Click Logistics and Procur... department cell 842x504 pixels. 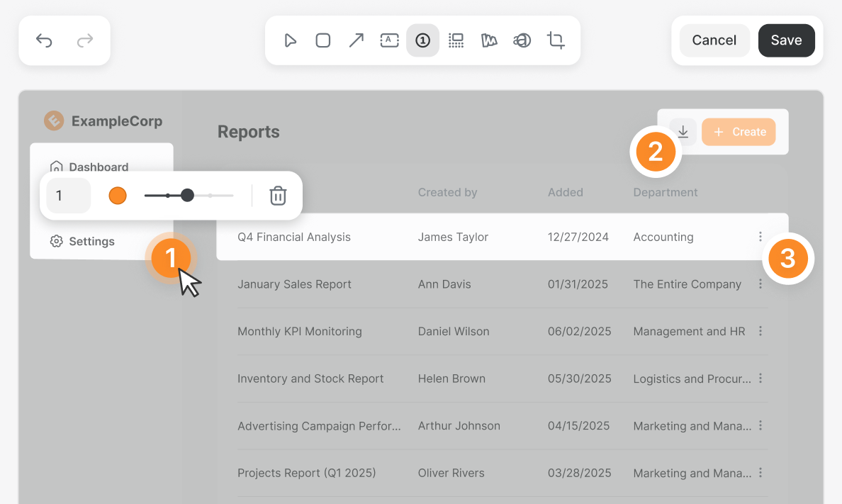(x=692, y=379)
